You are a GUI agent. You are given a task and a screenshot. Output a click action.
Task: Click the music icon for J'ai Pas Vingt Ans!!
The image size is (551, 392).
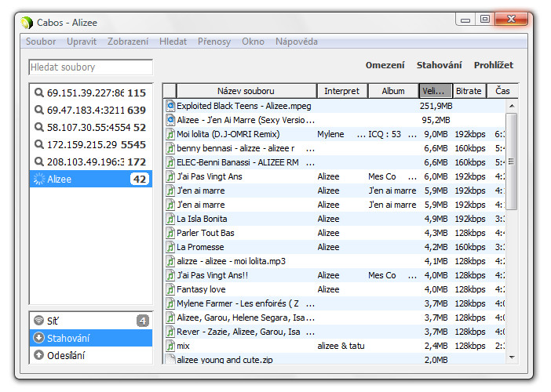(x=170, y=275)
